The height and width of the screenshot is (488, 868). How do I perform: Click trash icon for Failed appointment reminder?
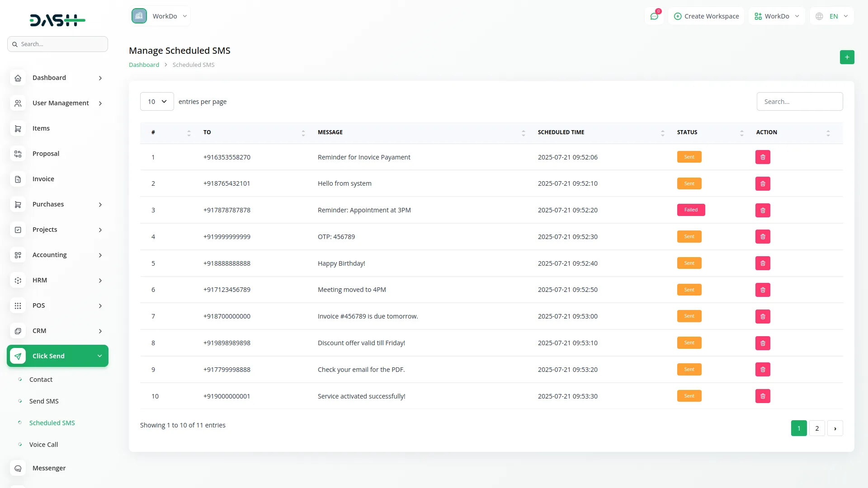click(x=763, y=210)
